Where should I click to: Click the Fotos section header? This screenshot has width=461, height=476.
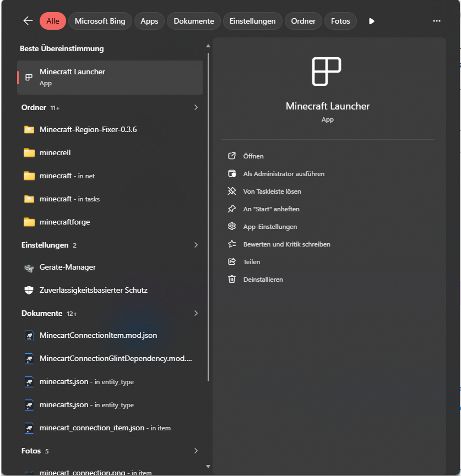(31, 451)
